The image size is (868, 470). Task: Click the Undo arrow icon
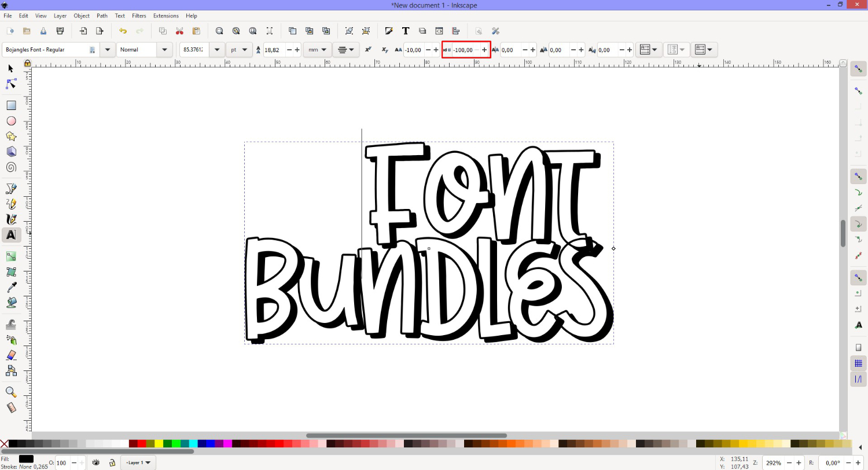pos(123,31)
